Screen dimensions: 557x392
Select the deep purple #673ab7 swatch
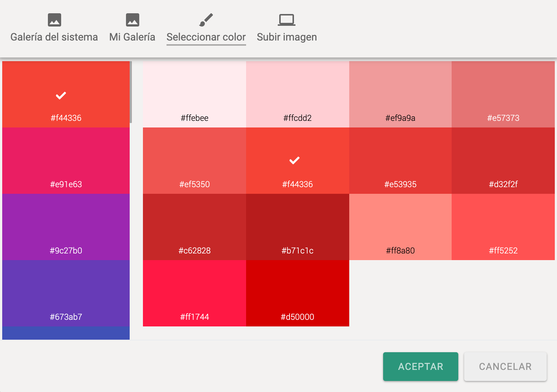pyautogui.click(x=66, y=293)
